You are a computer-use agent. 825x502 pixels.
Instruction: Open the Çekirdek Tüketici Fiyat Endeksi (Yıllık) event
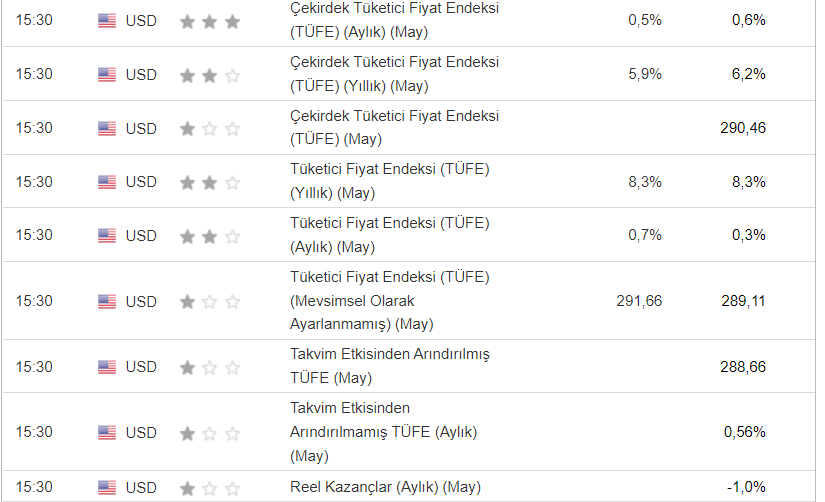coord(394,74)
